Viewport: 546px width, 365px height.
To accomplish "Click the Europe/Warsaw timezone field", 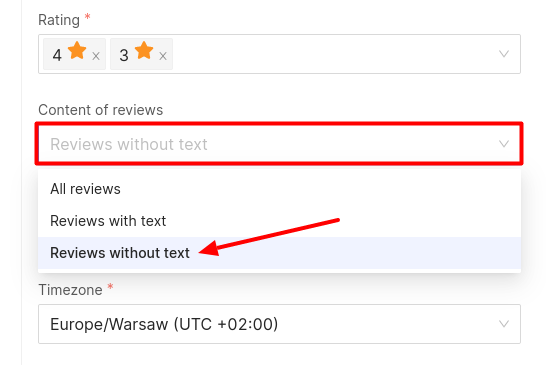I will (x=279, y=324).
